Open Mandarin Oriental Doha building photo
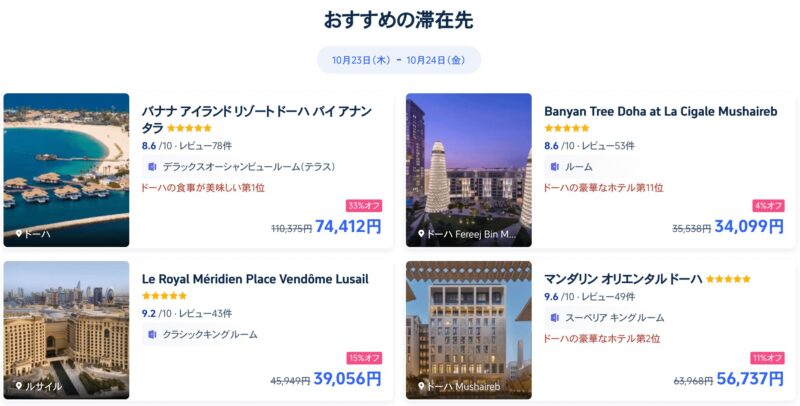 pyautogui.click(x=468, y=330)
